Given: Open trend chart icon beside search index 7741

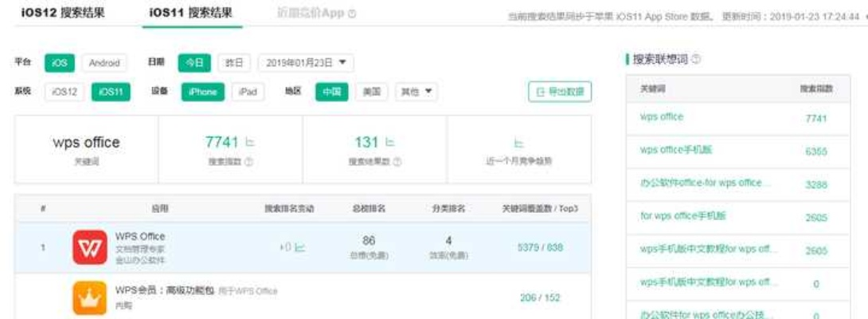Looking at the screenshot, I should coord(249,142).
